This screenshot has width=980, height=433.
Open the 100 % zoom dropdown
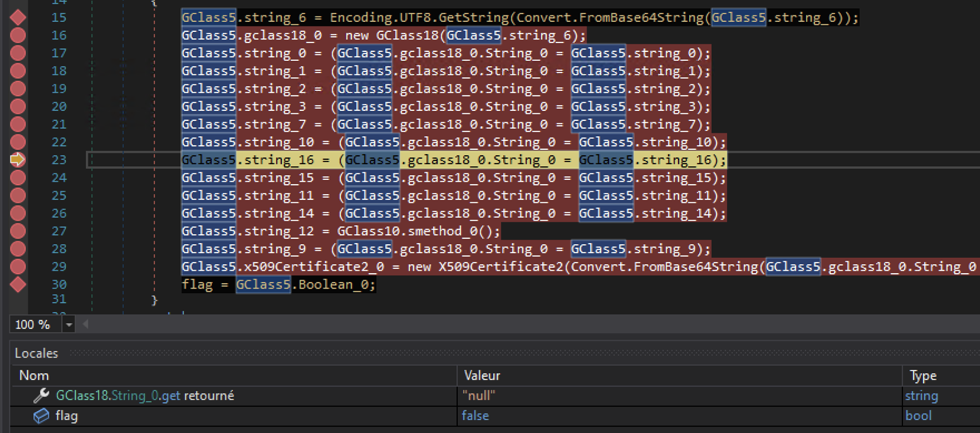pyautogui.click(x=68, y=324)
